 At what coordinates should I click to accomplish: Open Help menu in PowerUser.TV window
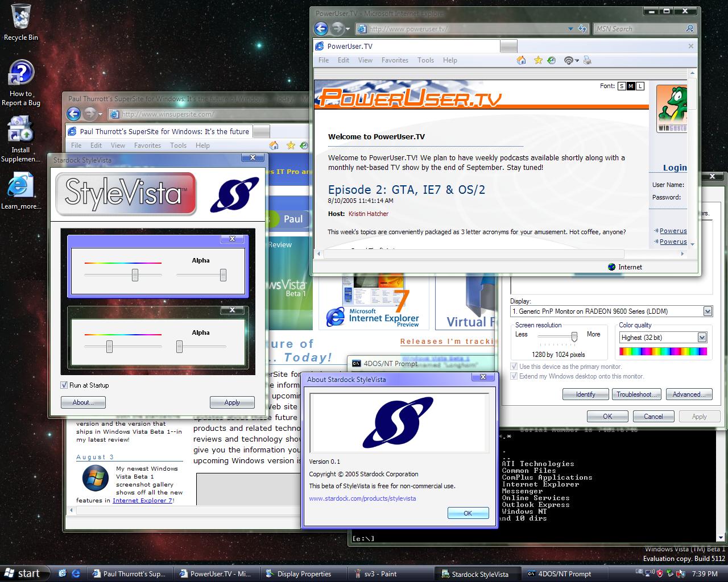click(x=450, y=60)
